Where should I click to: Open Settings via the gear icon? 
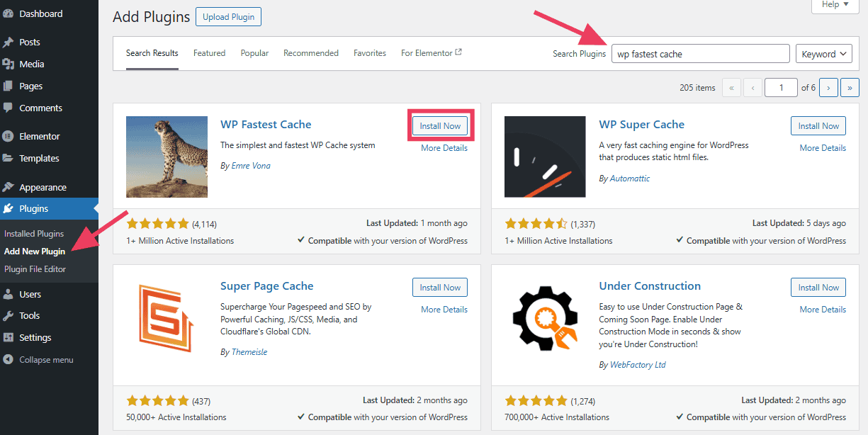(x=10, y=337)
